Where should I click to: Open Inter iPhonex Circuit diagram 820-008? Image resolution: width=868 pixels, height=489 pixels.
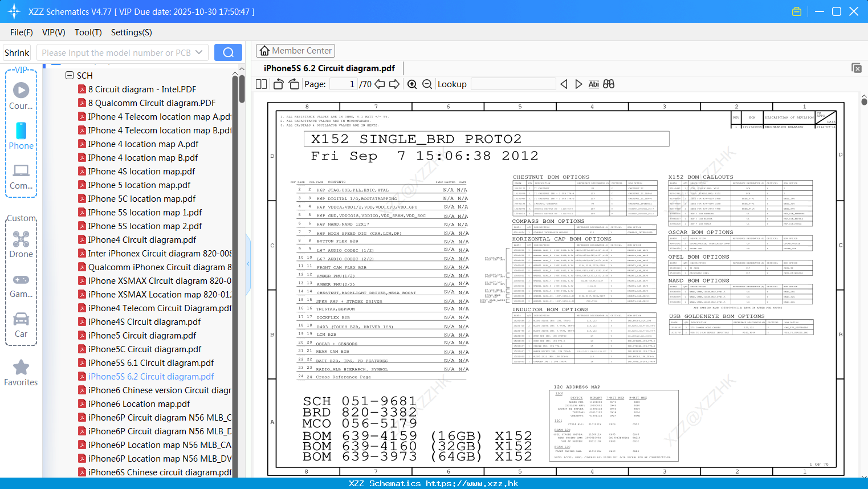point(160,254)
